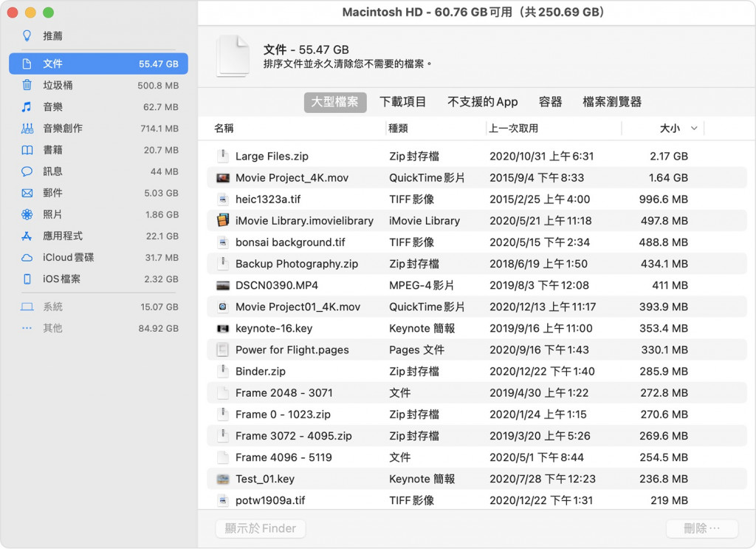The height and width of the screenshot is (549, 756).
Task: Sort by the 上一次取用 column header
Action: 514,129
